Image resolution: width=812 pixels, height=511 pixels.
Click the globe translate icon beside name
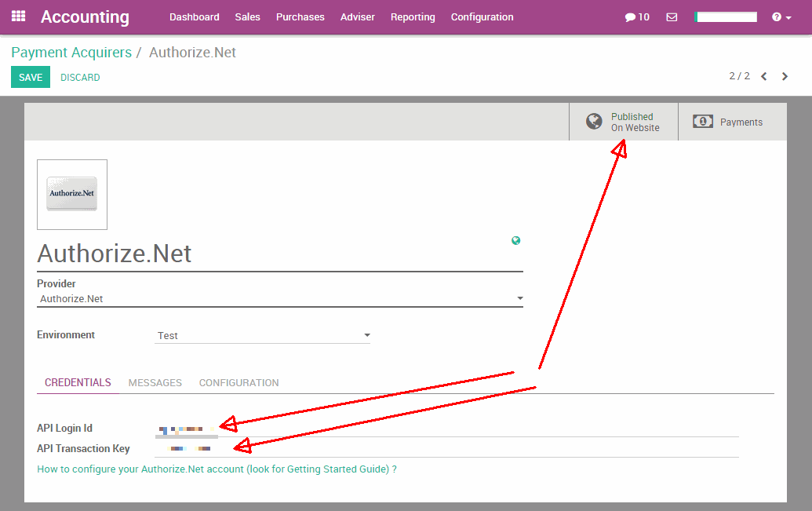coord(515,241)
